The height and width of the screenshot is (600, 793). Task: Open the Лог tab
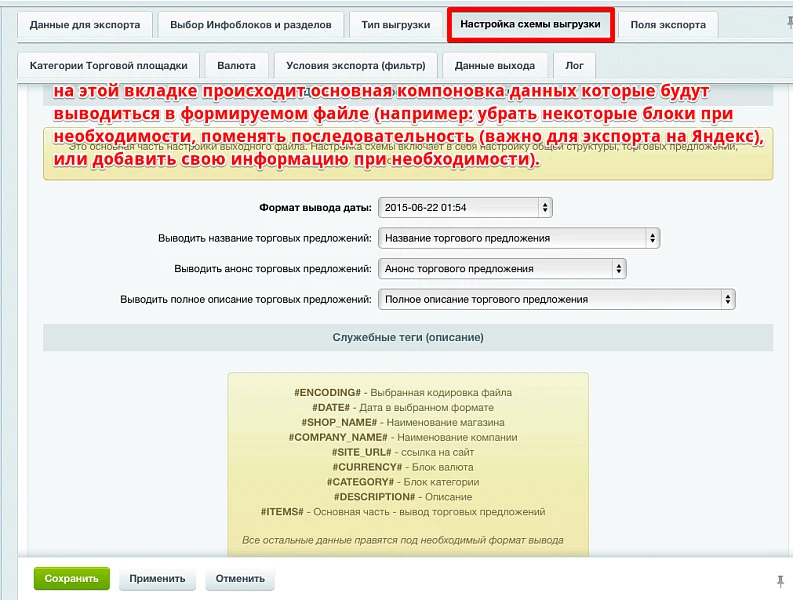574,66
